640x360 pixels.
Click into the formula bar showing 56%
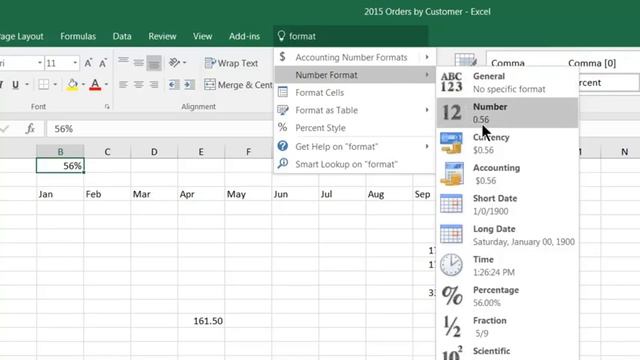click(159, 129)
